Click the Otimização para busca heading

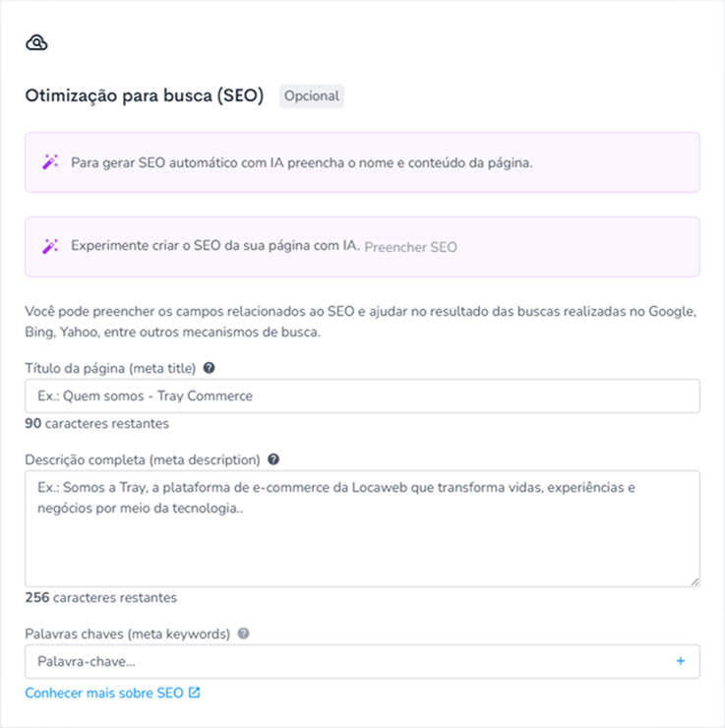pos(145,95)
